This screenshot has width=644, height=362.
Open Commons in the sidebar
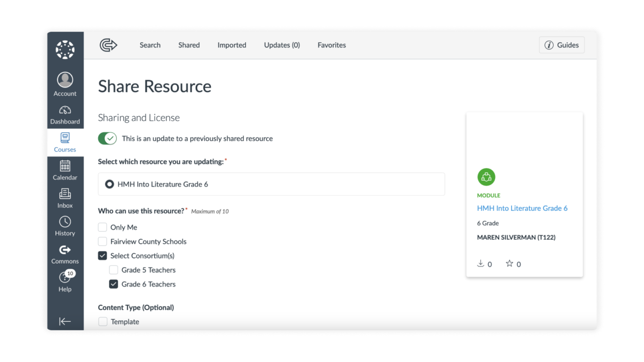click(x=65, y=254)
